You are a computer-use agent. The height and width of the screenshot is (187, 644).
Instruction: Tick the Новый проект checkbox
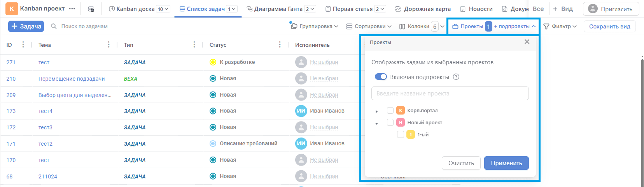390,123
